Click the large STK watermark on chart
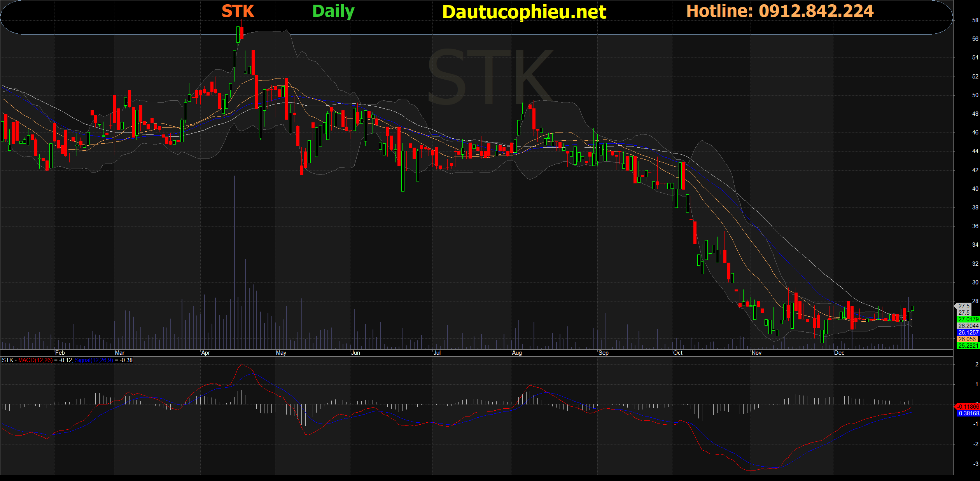Image resolution: width=980 pixels, height=481 pixels. click(490, 77)
